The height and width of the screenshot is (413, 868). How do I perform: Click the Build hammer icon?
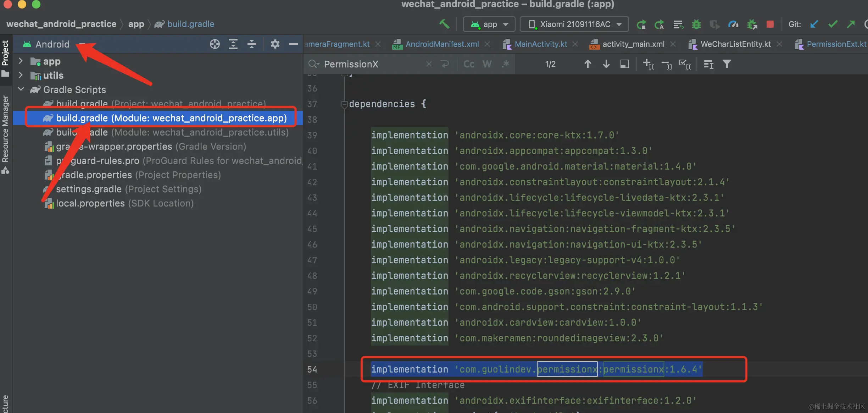point(444,24)
